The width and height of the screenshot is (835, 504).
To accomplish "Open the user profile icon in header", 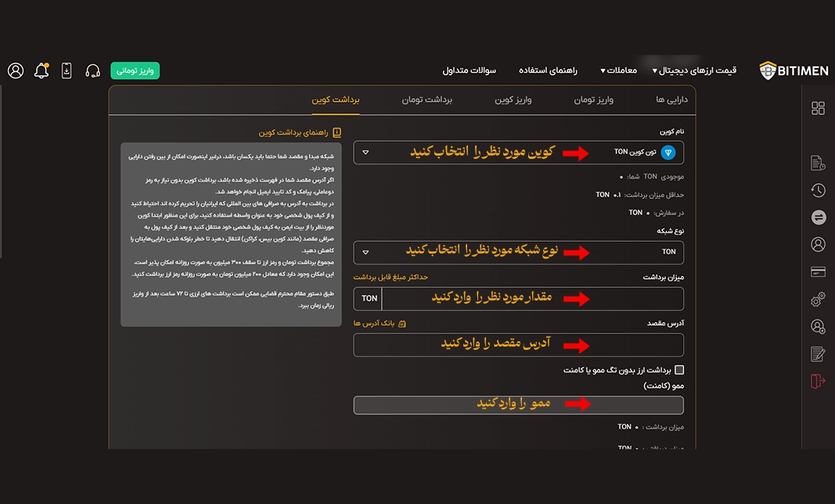I will (x=16, y=70).
